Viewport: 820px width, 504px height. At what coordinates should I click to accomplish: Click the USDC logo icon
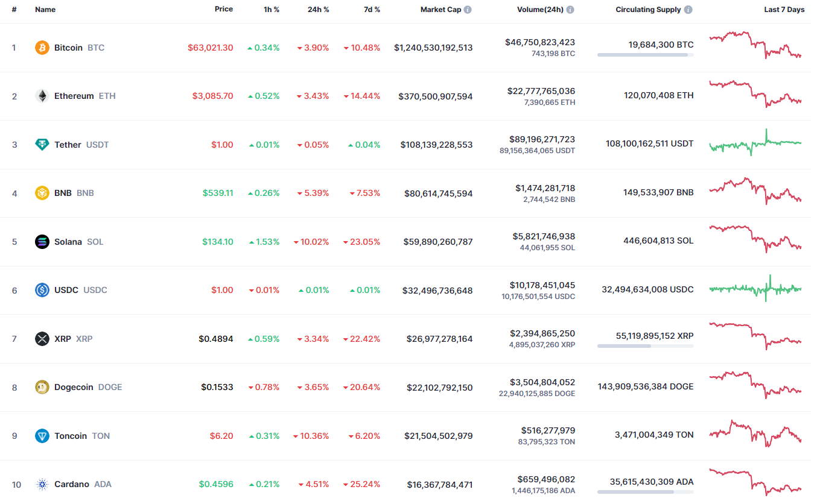tap(42, 290)
